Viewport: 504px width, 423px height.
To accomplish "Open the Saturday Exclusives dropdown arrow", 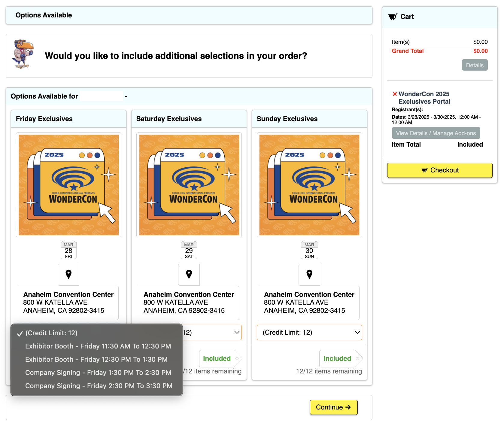I will point(237,332).
